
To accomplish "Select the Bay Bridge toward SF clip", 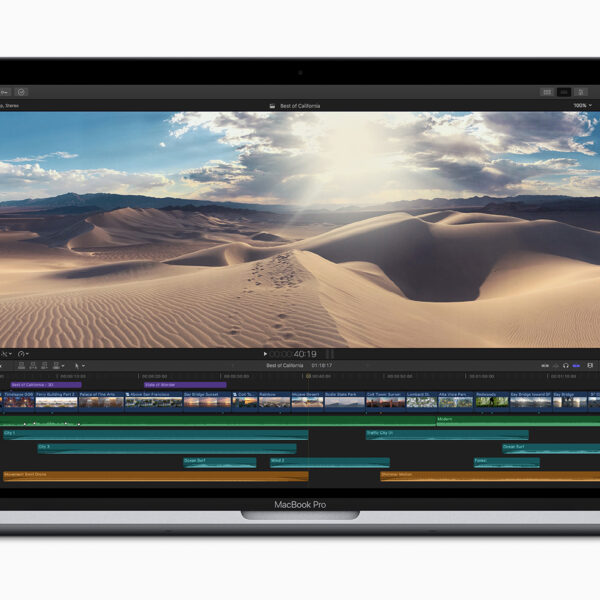I will click(x=531, y=402).
